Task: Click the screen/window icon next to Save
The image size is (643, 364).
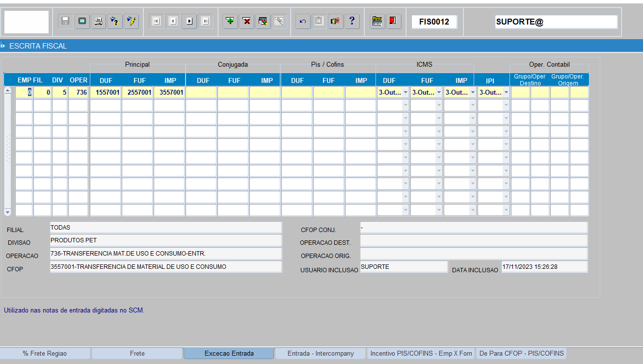Action: pyautogui.click(x=82, y=21)
